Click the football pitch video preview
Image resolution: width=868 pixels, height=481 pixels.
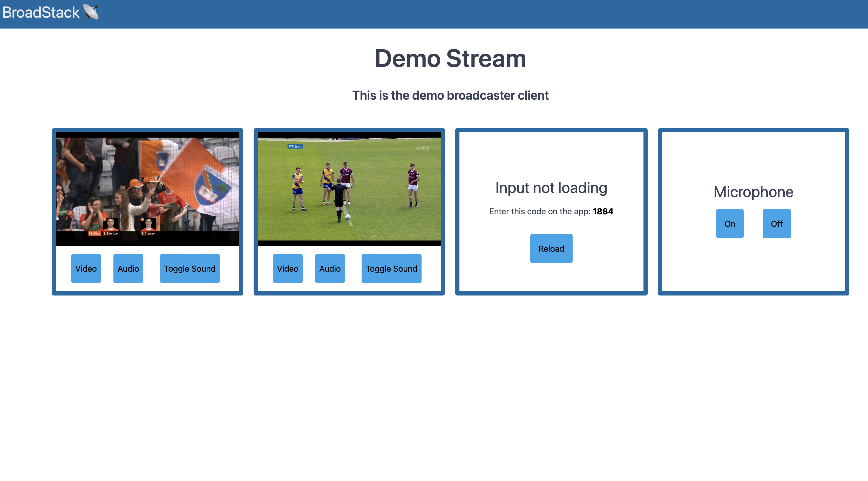point(349,189)
